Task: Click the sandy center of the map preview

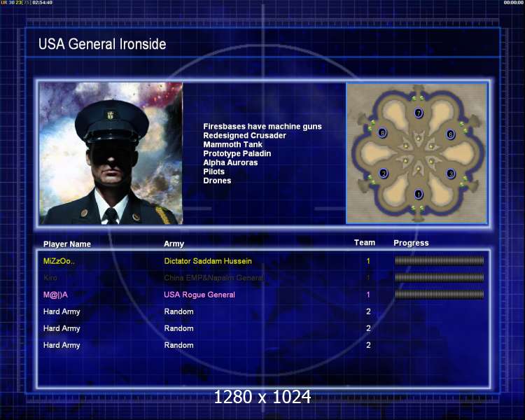Action: (418, 153)
